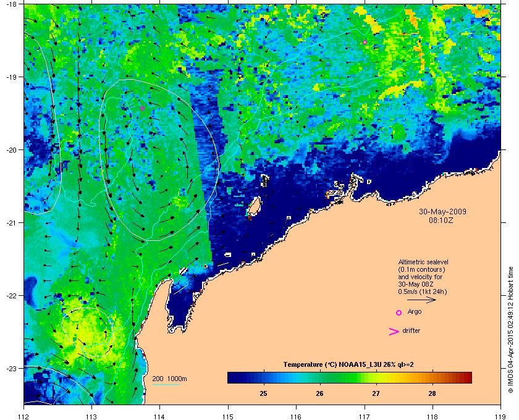Click the latitude axis label '-23'
The width and height of the screenshot is (519, 420).
pyautogui.click(x=11, y=368)
